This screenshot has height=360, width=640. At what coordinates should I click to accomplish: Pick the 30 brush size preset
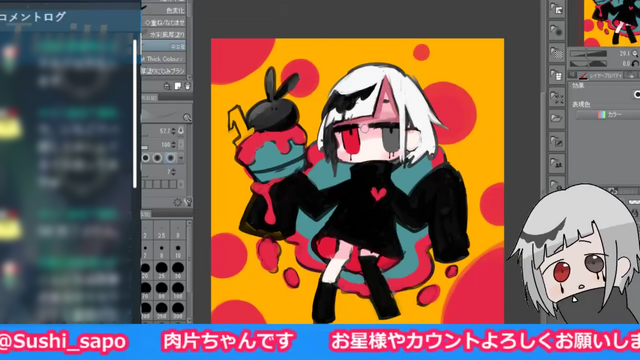point(178,270)
